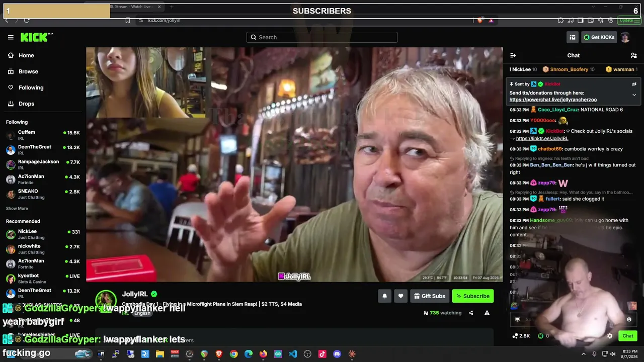Open Google Chrome from the taskbar
644x362 pixels.
233,354
